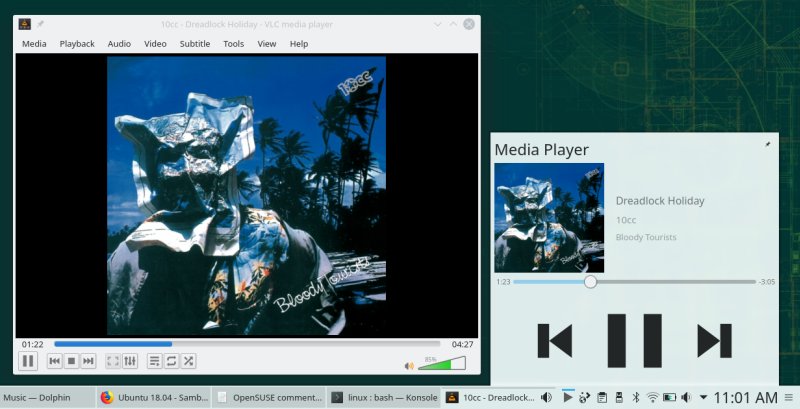Open the Media menu
Screen dimensions: 800x409
click(34, 44)
